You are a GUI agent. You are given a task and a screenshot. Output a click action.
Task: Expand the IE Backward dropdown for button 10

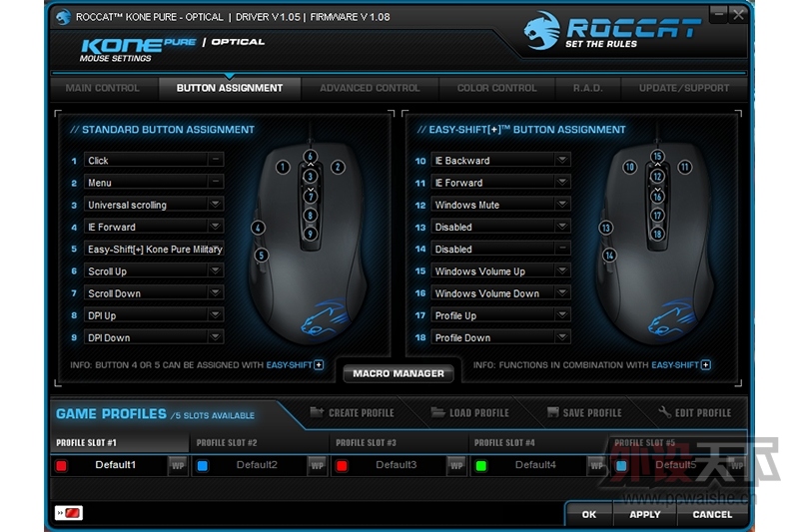[x=562, y=160]
